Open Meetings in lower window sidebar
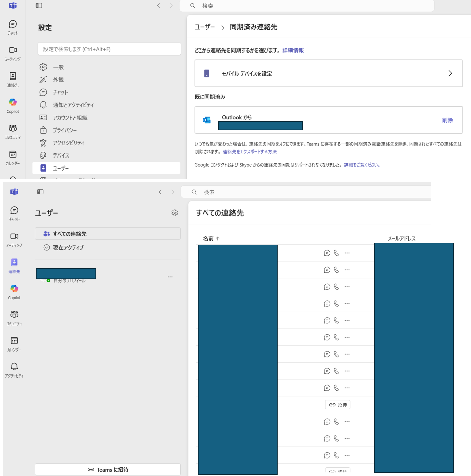Viewport: 471px width, 476px height. click(14, 240)
